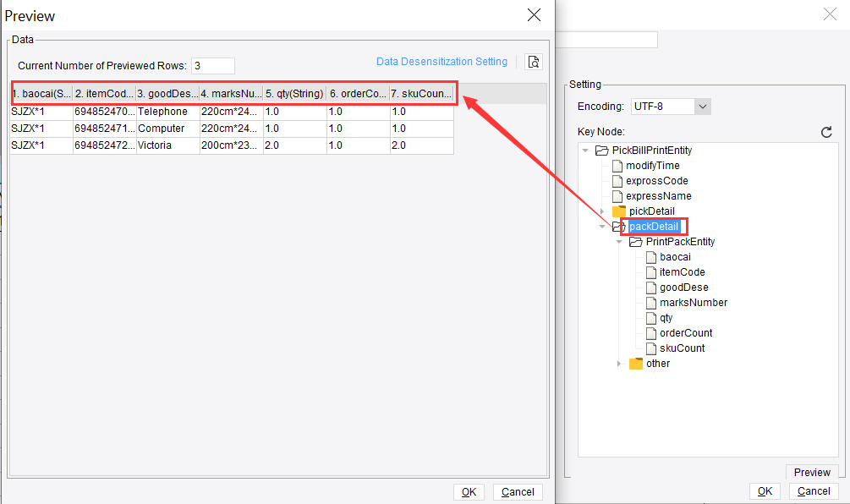850x504 pixels.
Task: Click the Current Number of Previewed Rows field
Action: pos(212,65)
